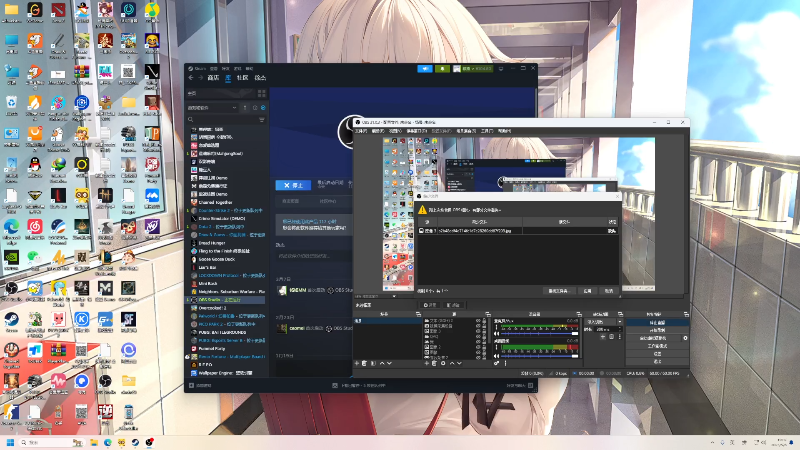
Task: Pop out the OBS Audio Mixer dock
Action: [x=579, y=314]
